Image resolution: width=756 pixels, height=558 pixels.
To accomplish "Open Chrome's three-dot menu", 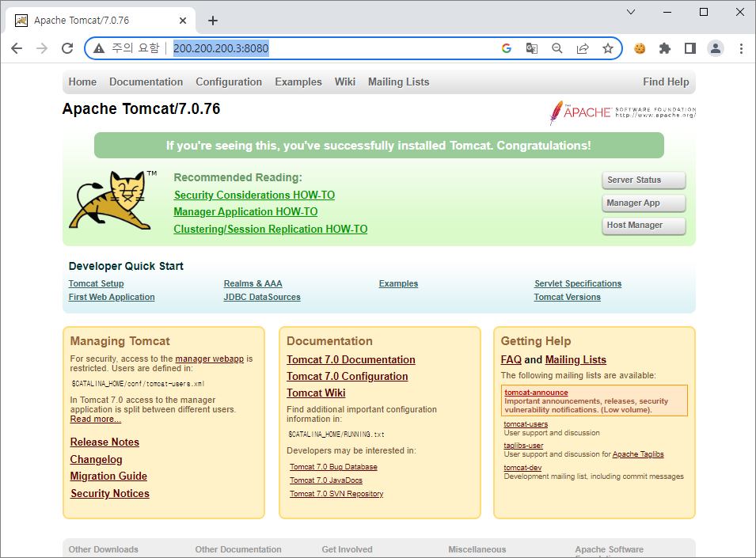I will point(741,48).
